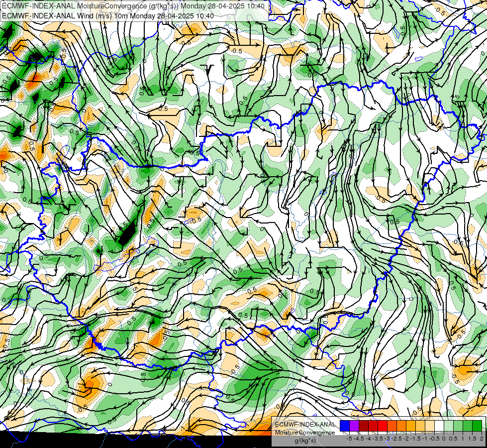Click the 1.5 legend tick value

pos(472,439)
